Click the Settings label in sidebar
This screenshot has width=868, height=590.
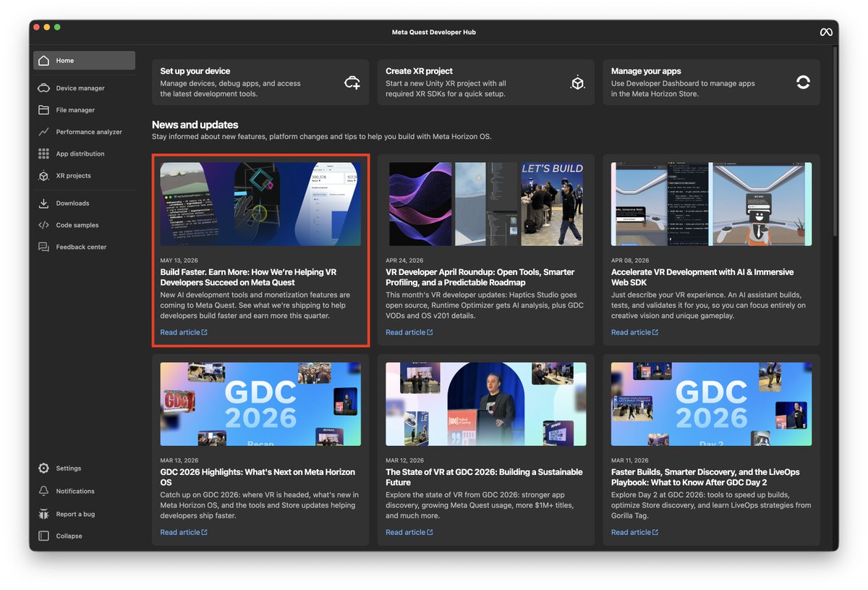pos(69,468)
